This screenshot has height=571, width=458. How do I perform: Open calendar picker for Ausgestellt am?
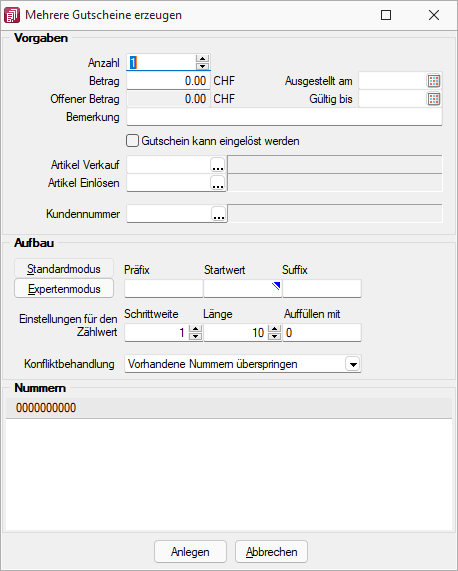pyautogui.click(x=434, y=81)
